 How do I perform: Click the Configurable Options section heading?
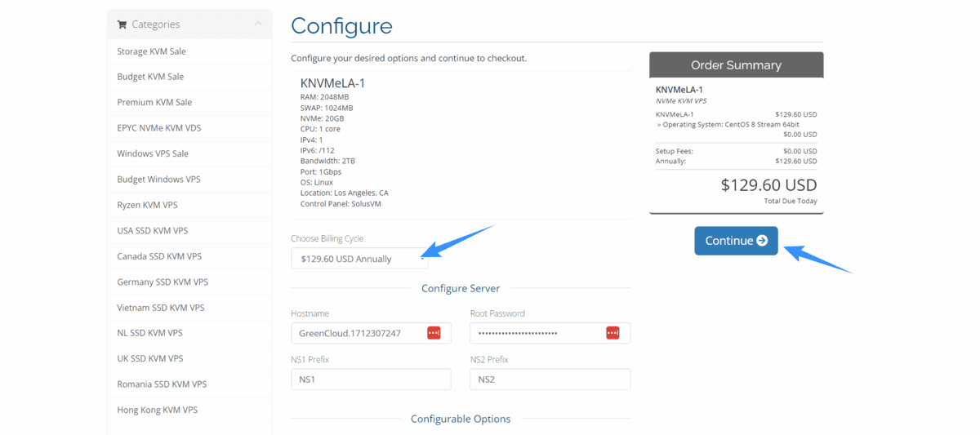click(461, 419)
